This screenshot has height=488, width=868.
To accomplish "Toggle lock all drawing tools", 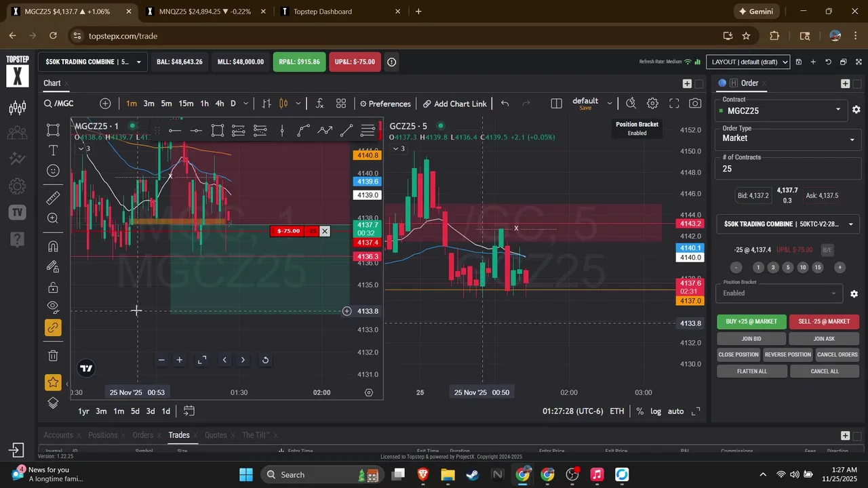I will tap(53, 287).
